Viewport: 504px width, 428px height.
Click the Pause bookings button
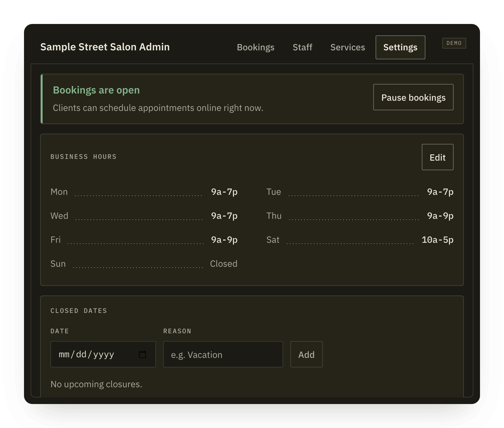pyautogui.click(x=413, y=97)
